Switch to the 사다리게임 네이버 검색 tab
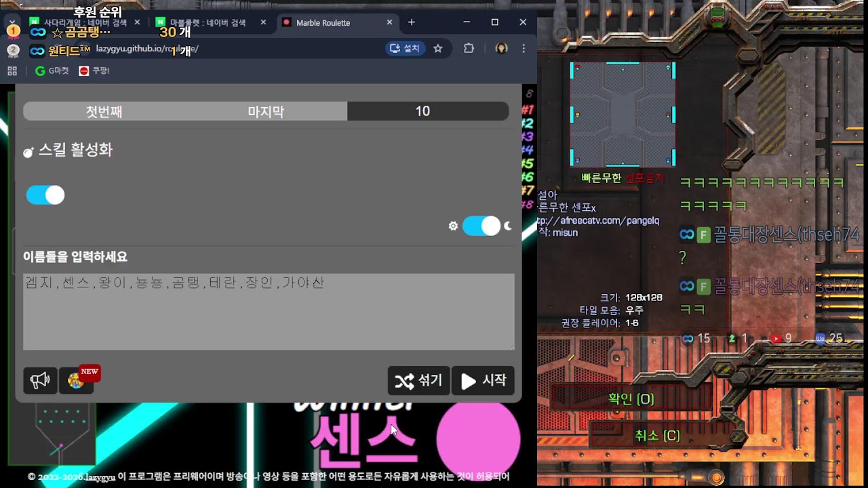The width and height of the screenshot is (868, 488). click(x=85, y=22)
